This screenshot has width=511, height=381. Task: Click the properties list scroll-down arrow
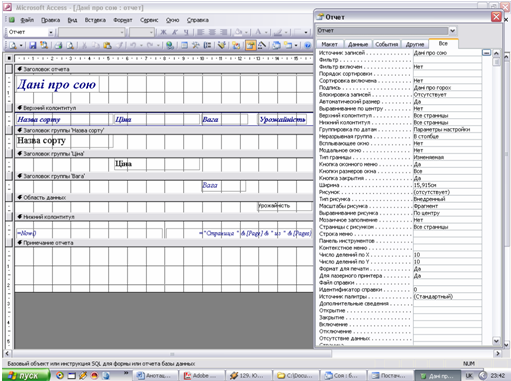pos(496,341)
